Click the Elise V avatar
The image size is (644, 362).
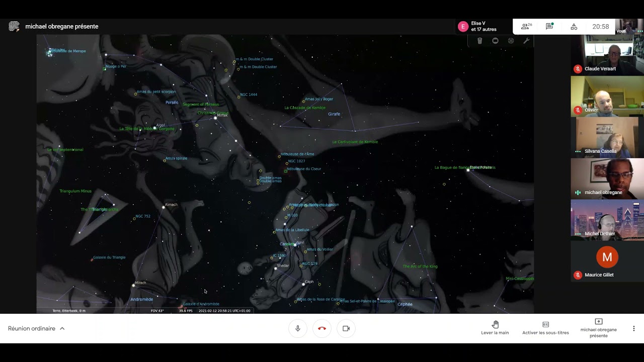tap(463, 27)
